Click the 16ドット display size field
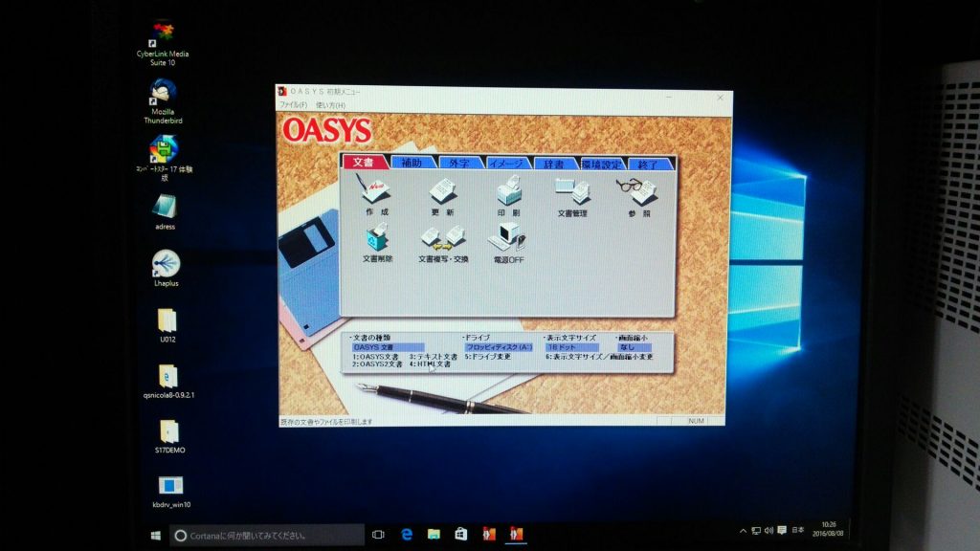Viewport: 980px width, 551px height. 572,347
